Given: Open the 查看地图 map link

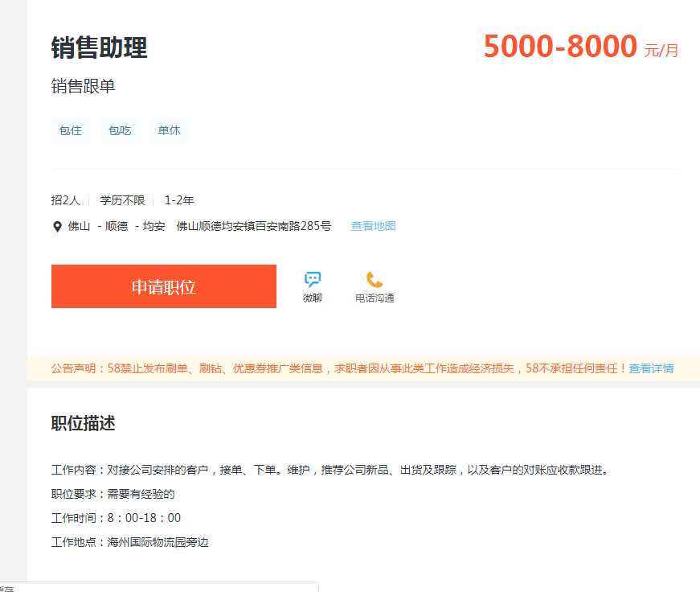Looking at the screenshot, I should point(373,226).
